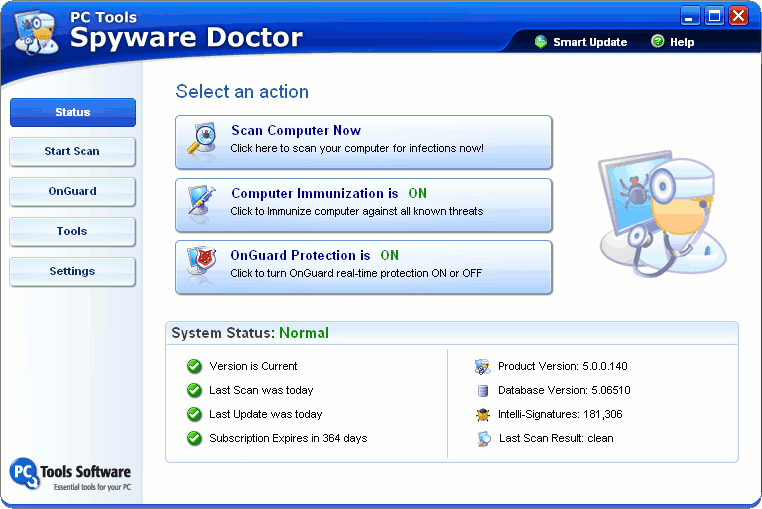
Task: Click the syringe Computer Immunization icon
Action: [200, 203]
